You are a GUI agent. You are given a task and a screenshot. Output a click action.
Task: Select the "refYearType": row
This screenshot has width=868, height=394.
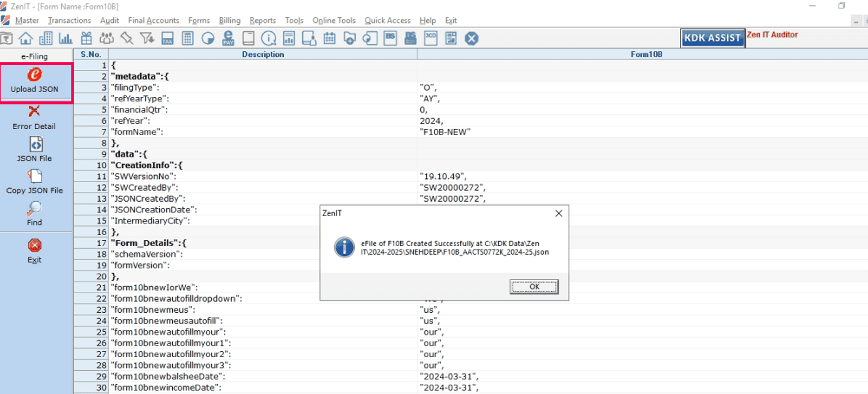coord(471,99)
